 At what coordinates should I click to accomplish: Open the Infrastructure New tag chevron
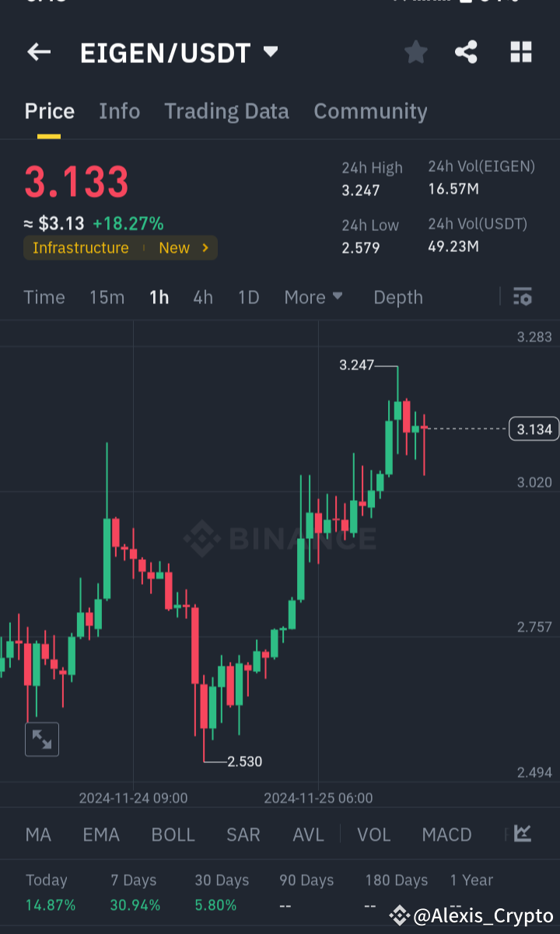[x=204, y=247]
